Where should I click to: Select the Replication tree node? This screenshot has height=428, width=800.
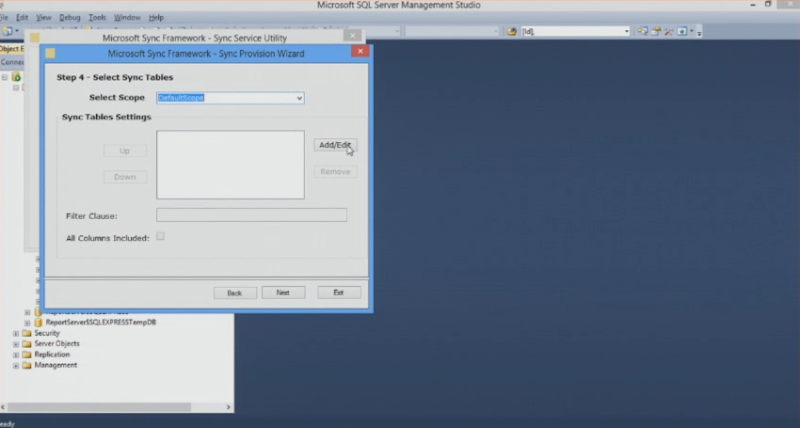tap(52, 355)
